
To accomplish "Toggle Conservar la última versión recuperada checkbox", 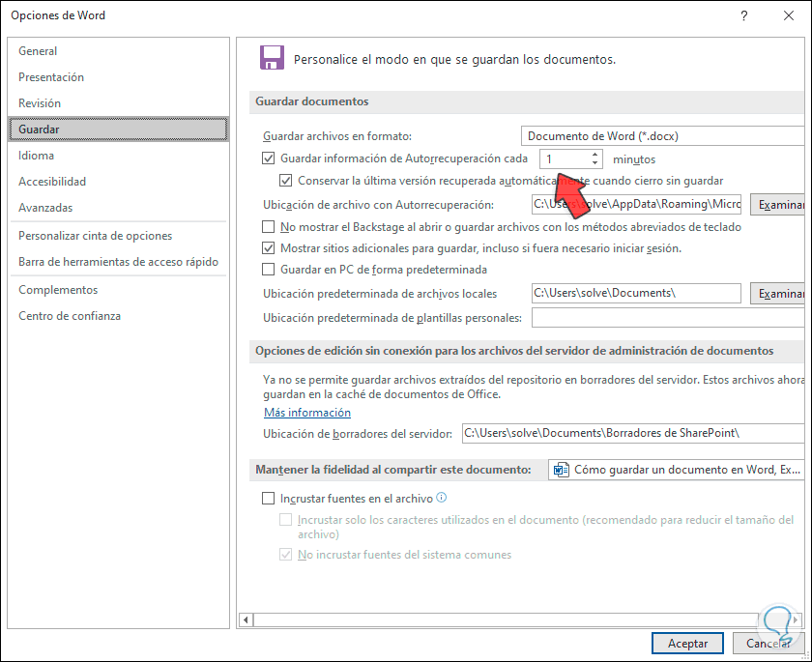I will [285, 181].
